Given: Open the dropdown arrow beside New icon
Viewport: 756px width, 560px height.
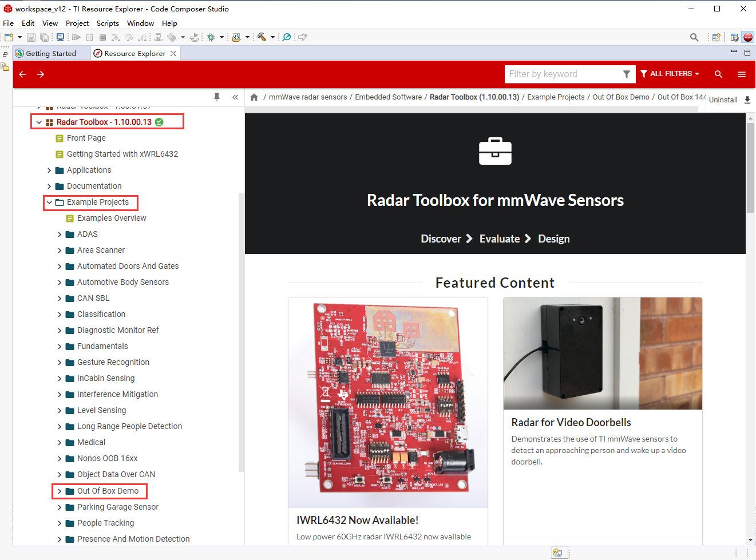Looking at the screenshot, I should click(19, 37).
